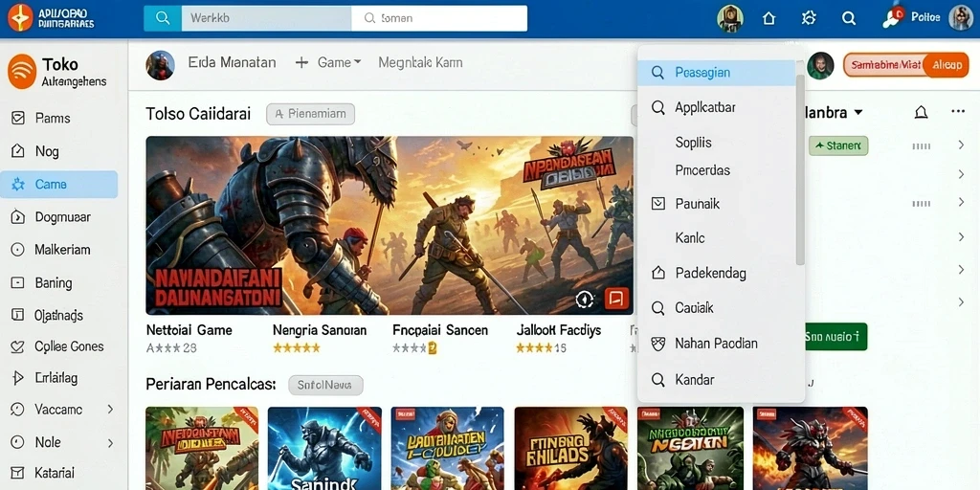
Task: Click the red chat icon on banner
Action: [616, 299]
